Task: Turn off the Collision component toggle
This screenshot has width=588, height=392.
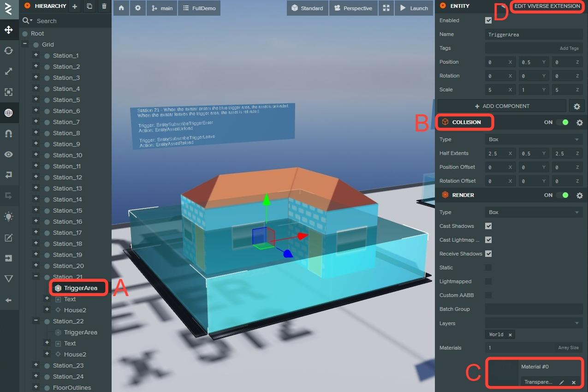Action: [562, 123]
